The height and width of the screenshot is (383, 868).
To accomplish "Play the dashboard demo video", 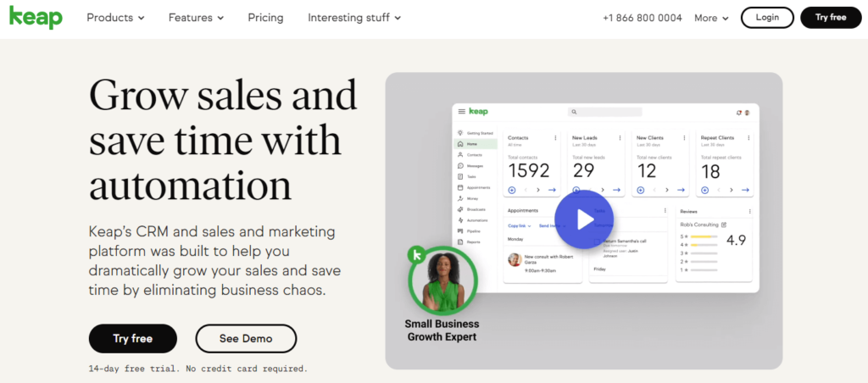I will click(584, 219).
